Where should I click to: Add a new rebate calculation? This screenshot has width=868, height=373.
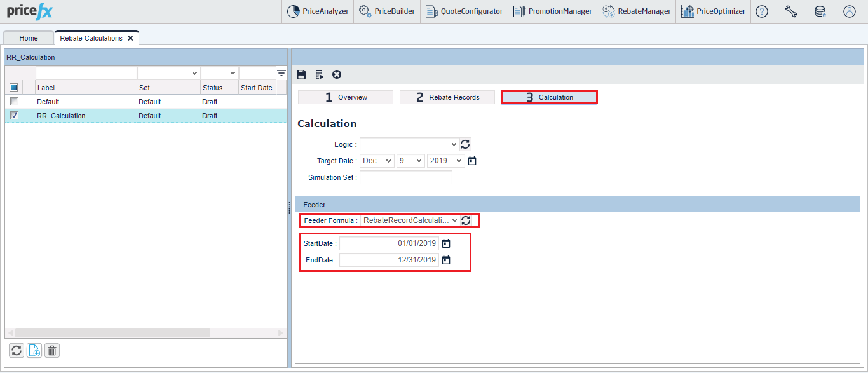(x=34, y=350)
